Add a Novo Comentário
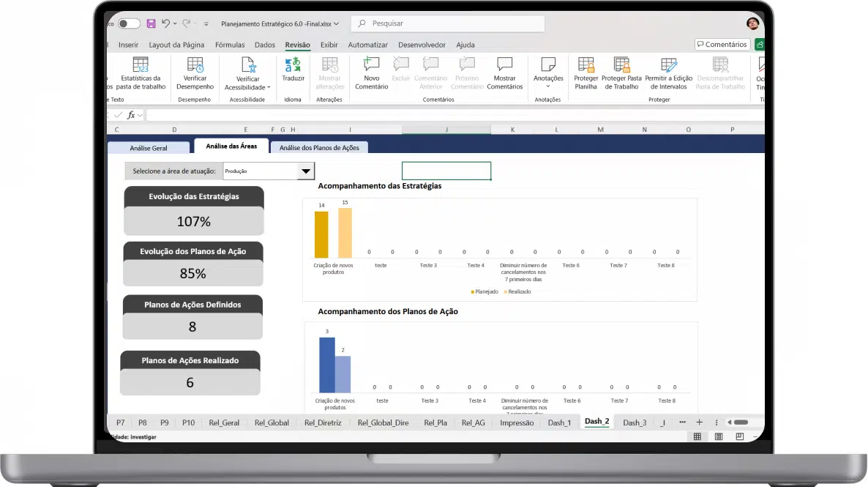 [x=371, y=73]
